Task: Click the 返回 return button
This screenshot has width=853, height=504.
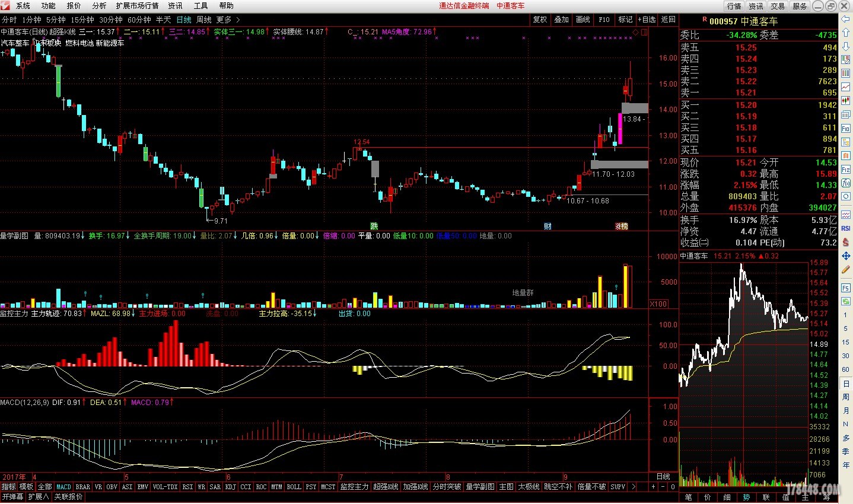Action: tap(669, 20)
